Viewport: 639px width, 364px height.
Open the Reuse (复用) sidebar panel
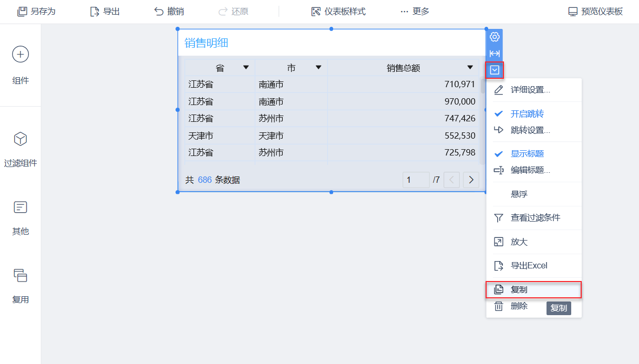tap(20, 286)
